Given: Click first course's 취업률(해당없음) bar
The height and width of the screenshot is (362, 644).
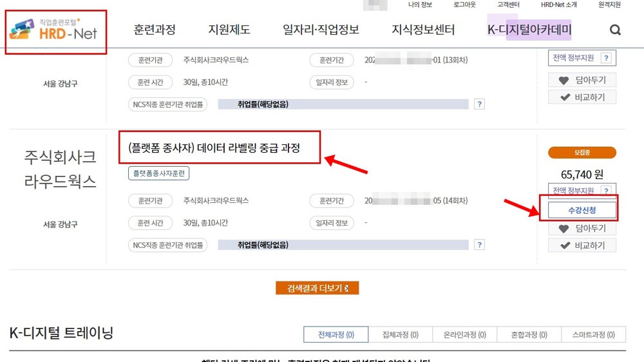Looking at the screenshot, I should click(343, 104).
